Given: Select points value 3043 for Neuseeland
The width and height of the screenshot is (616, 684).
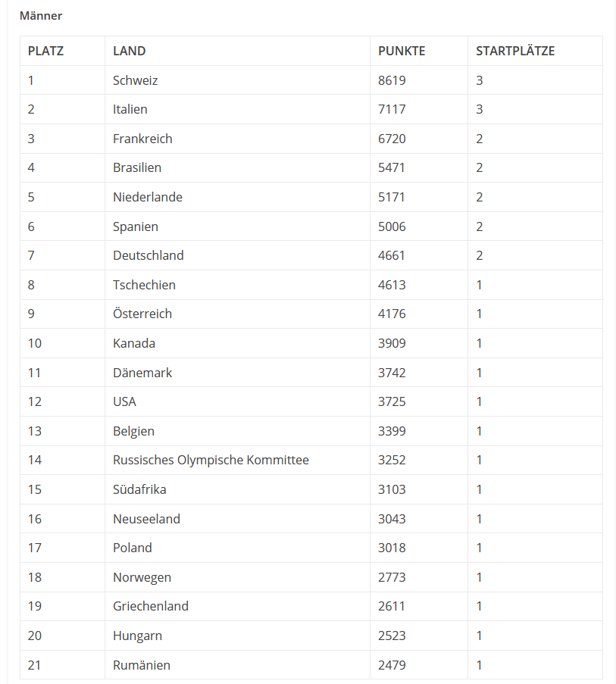Looking at the screenshot, I should tap(392, 519).
